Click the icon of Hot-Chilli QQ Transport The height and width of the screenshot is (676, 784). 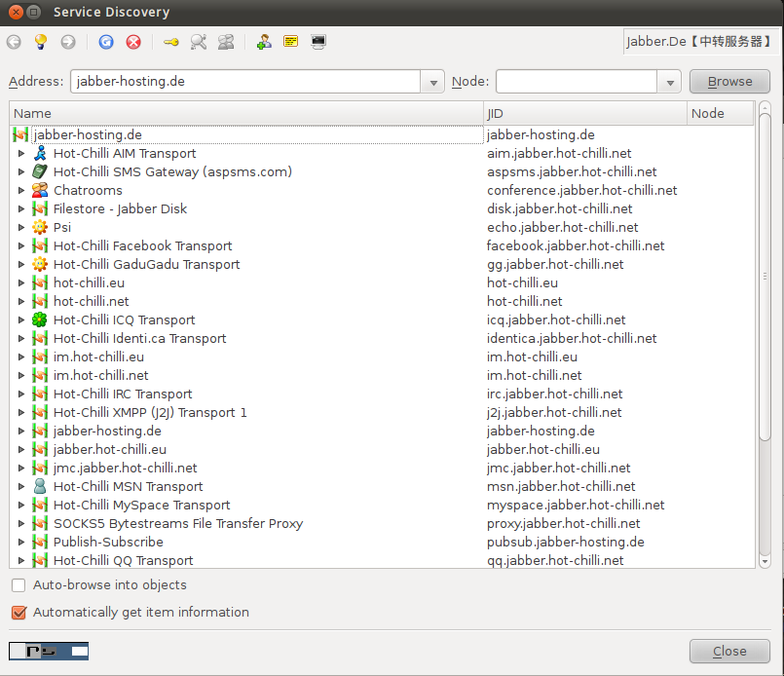coord(40,560)
